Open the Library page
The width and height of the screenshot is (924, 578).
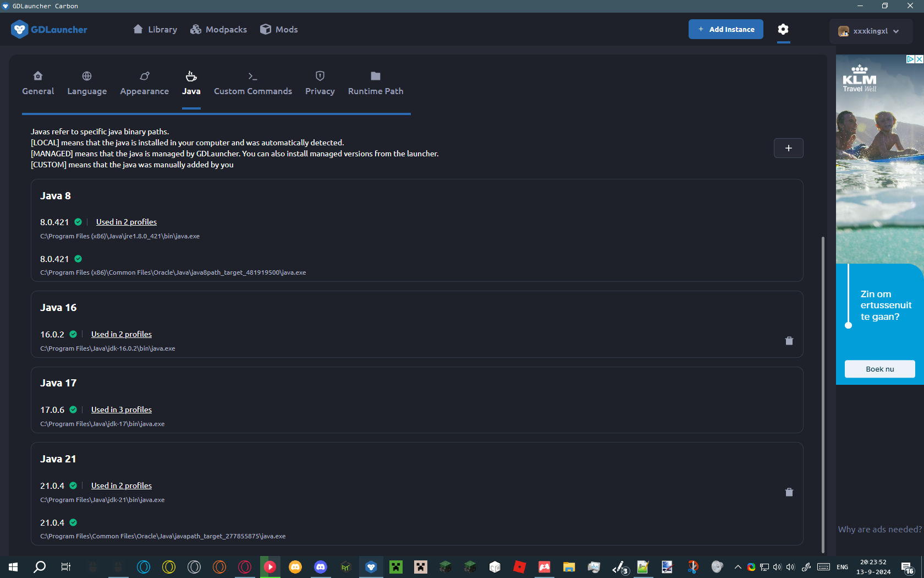(155, 29)
